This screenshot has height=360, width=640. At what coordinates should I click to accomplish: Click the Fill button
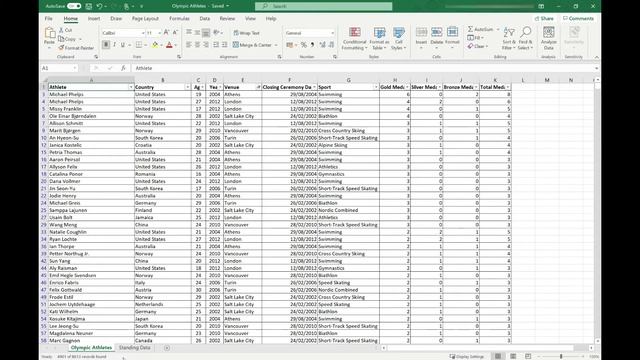475,38
